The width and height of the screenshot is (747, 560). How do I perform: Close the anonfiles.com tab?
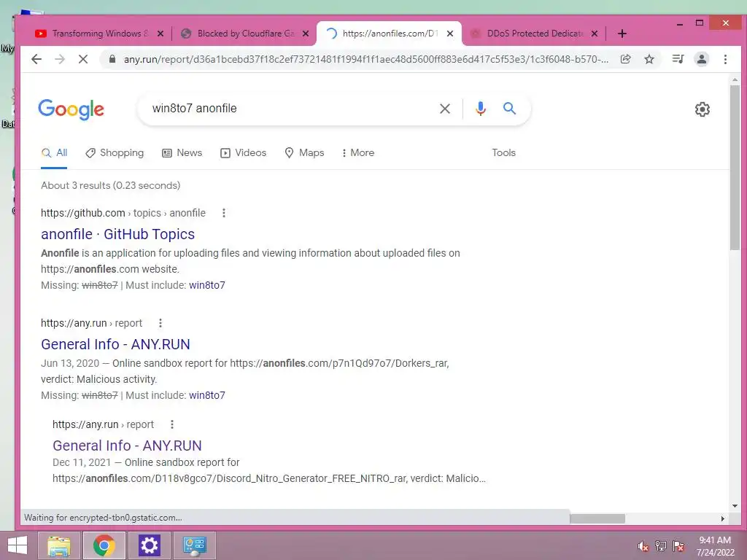[450, 34]
